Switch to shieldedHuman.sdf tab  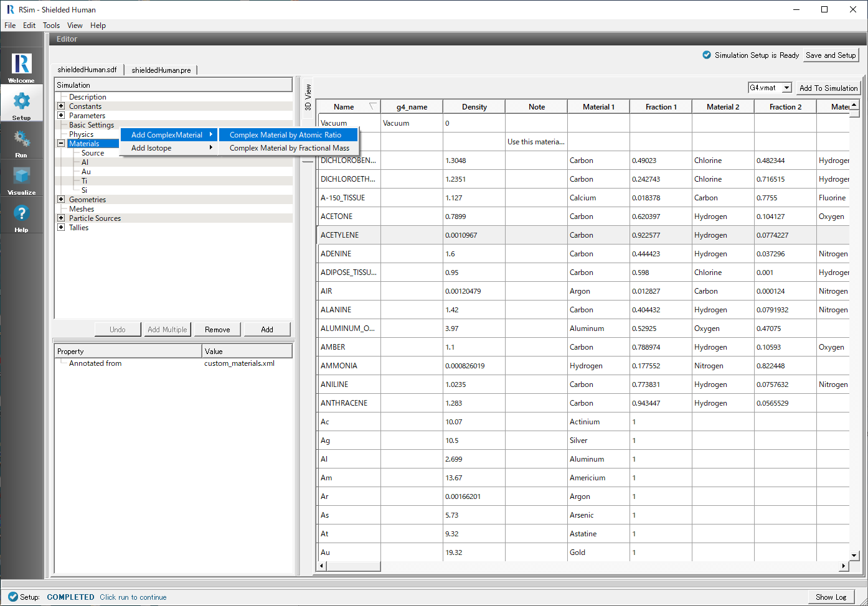point(87,70)
